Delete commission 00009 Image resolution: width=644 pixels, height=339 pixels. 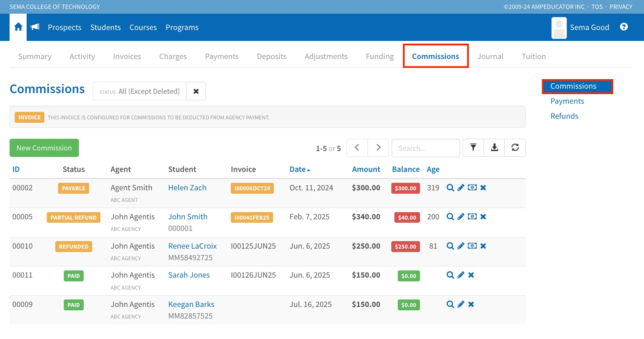[x=471, y=304]
